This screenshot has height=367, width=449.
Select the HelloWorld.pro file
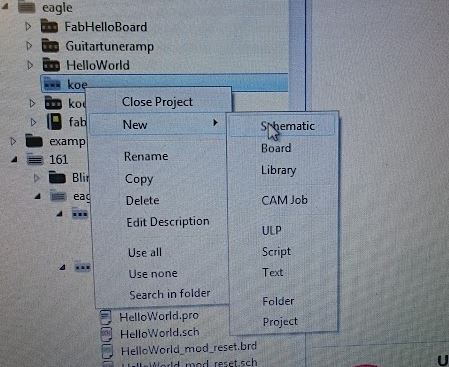pos(159,316)
